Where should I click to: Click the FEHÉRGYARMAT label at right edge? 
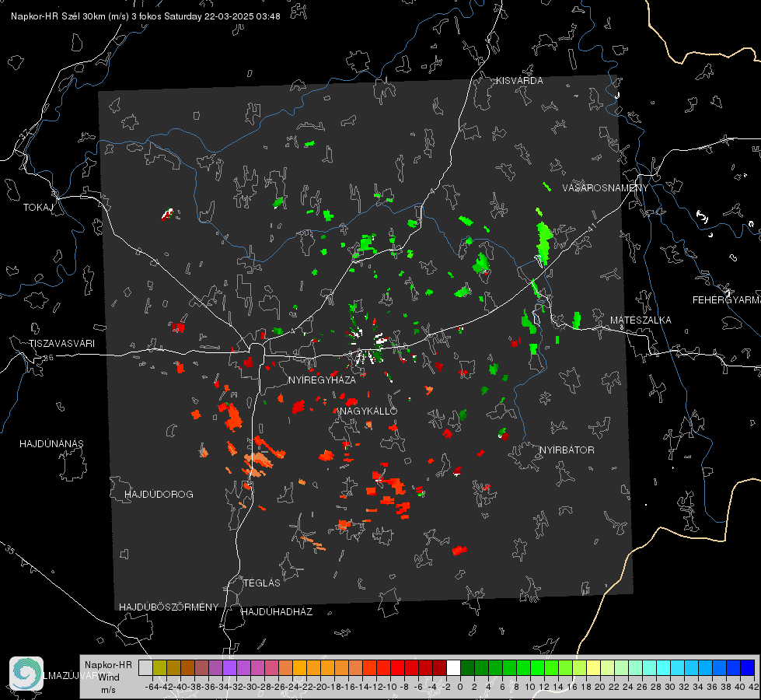[x=726, y=300]
